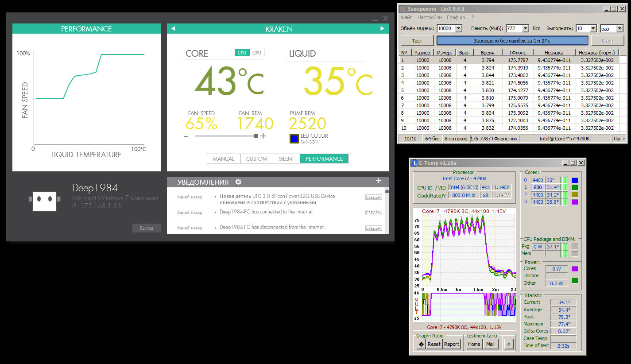Open the Выполнять count dropdown showing 10
Image resolution: width=631 pixels, height=364 pixels.
[x=592, y=28]
